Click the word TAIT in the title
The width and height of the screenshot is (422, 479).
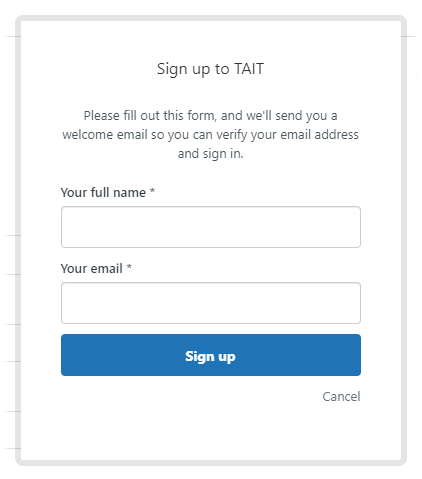[x=249, y=69]
